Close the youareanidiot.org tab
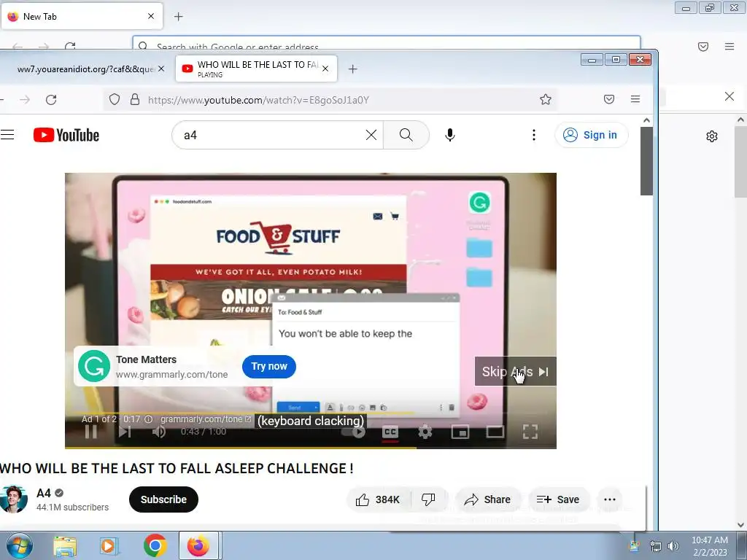The height and width of the screenshot is (560, 747). [161, 69]
